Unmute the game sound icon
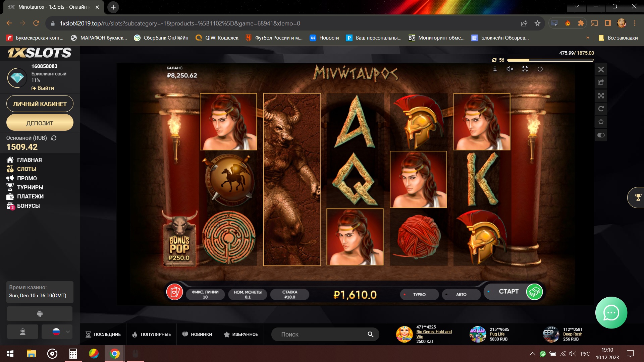 tap(510, 69)
